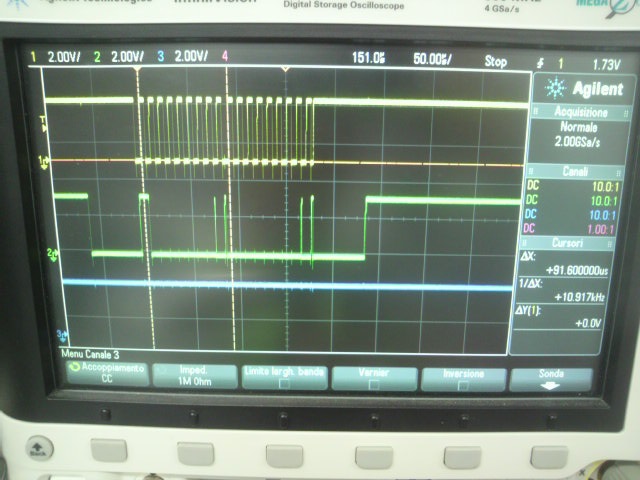Select the blue DC 10.0:1 channel row
The height and width of the screenshot is (480, 640).
click(570, 214)
